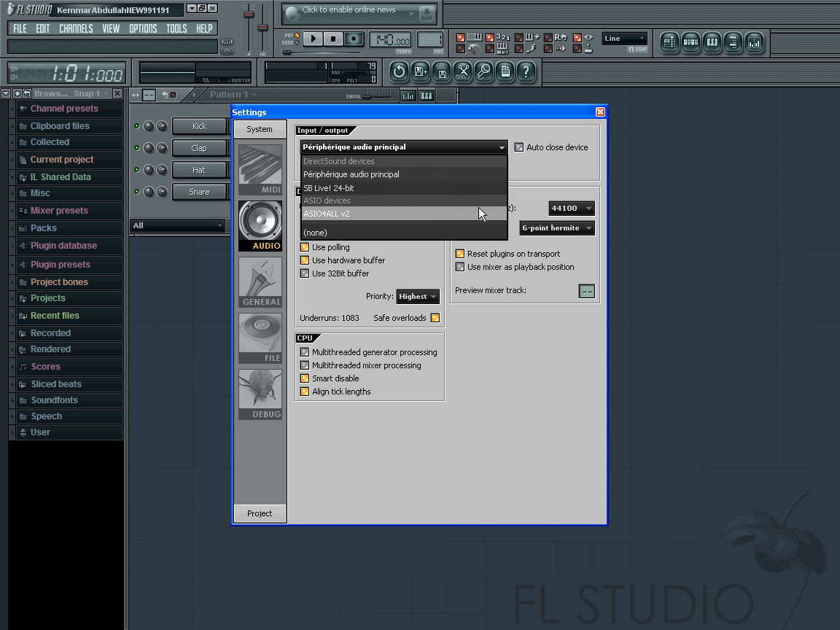
Task: Toggle Safe overloads checkbox
Action: [435, 318]
